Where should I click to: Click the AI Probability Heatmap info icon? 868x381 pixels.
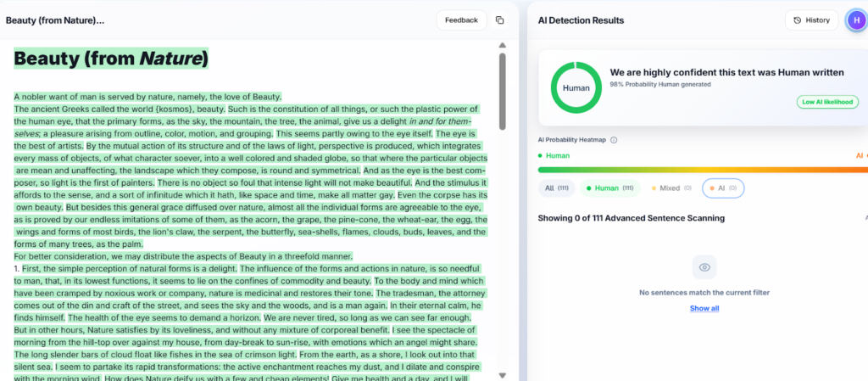(x=614, y=140)
